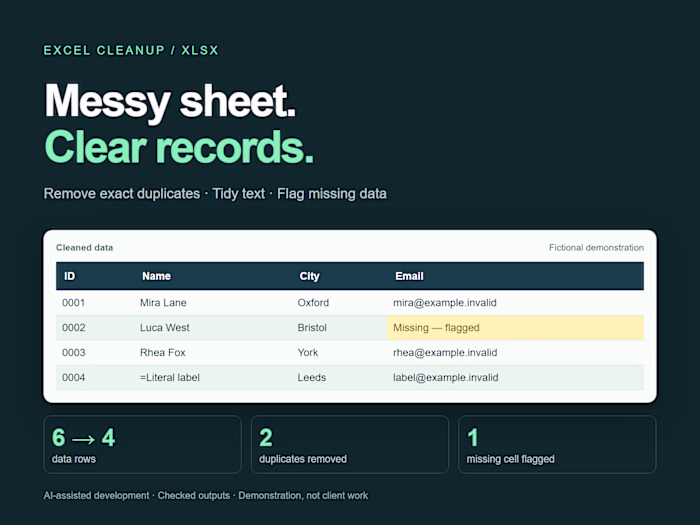Image resolution: width=700 pixels, height=525 pixels.
Task: Click the 'duplicates removed' caption
Action: coord(303,459)
